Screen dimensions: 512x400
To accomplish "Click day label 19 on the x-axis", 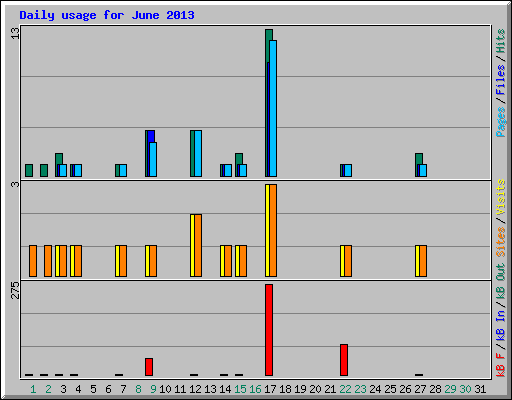I will (300, 389).
